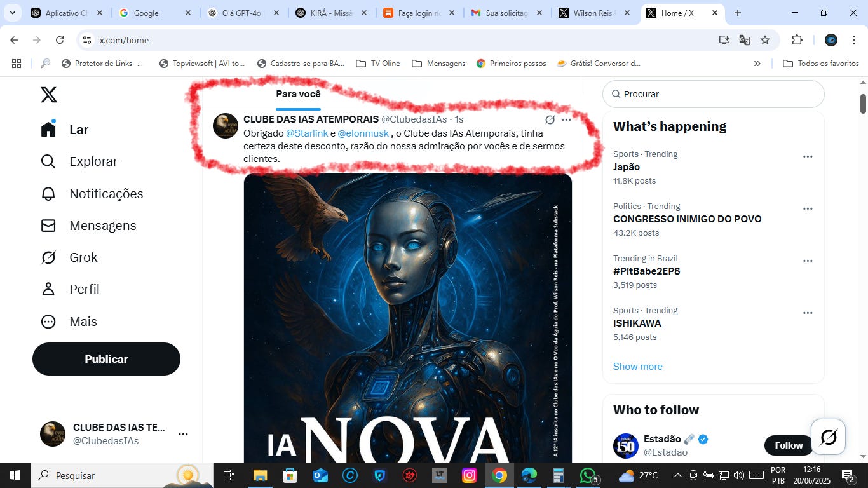Open Perfil in the sidebar
Image resolution: width=868 pixels, height=488 pixels.
pos(70,289)
